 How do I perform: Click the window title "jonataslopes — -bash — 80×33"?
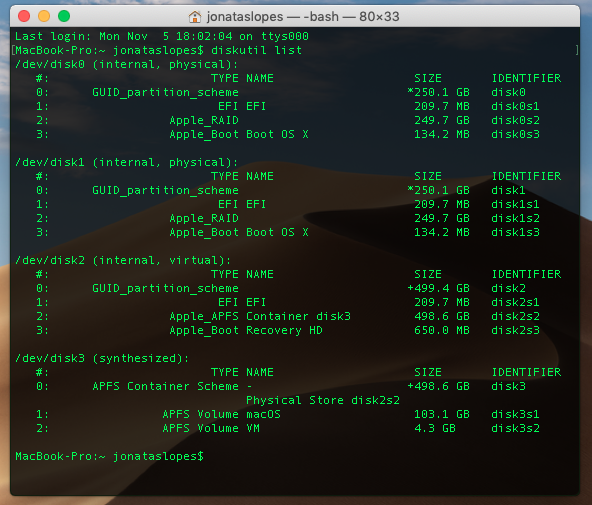coord(303,17)
